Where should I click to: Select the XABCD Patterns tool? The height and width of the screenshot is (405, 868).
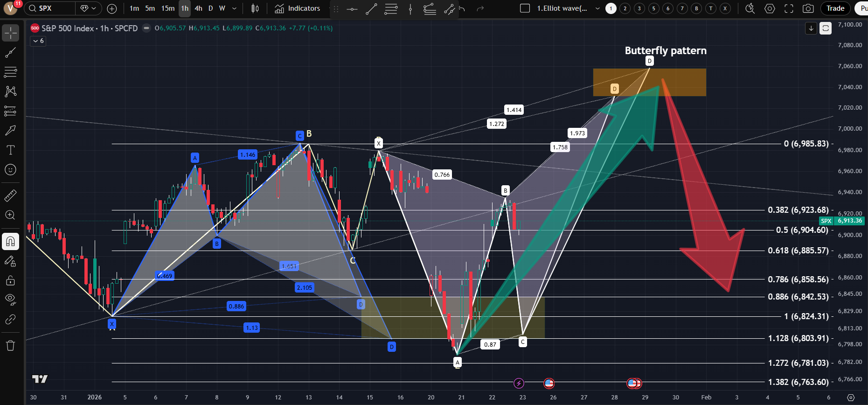click(x=10, y=91)
